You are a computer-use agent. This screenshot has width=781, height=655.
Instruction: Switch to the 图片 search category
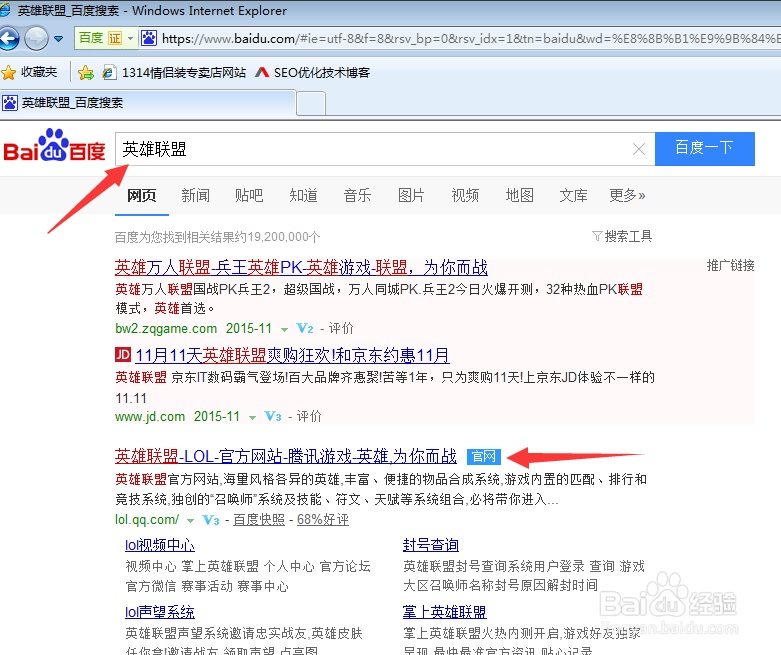[x=411, y=195]
